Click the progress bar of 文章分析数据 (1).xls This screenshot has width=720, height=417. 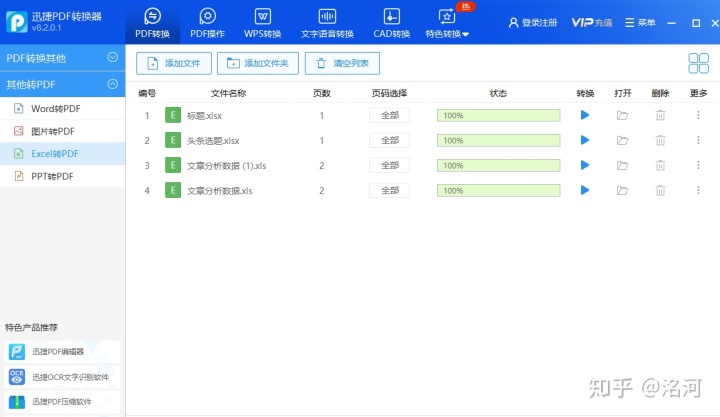(499, 165)
